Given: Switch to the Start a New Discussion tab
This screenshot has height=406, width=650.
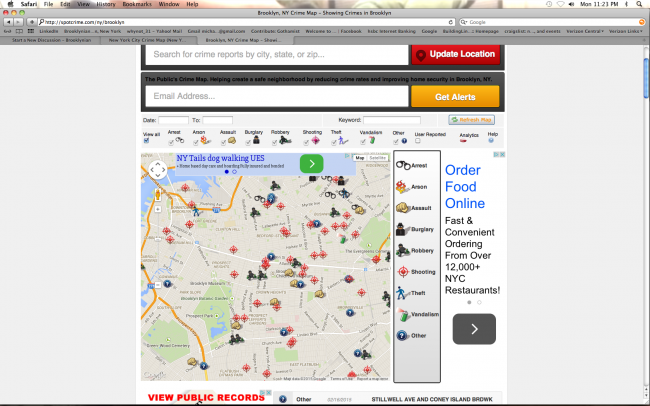Looking at the screenshot, I should click(x=51, y=40).
